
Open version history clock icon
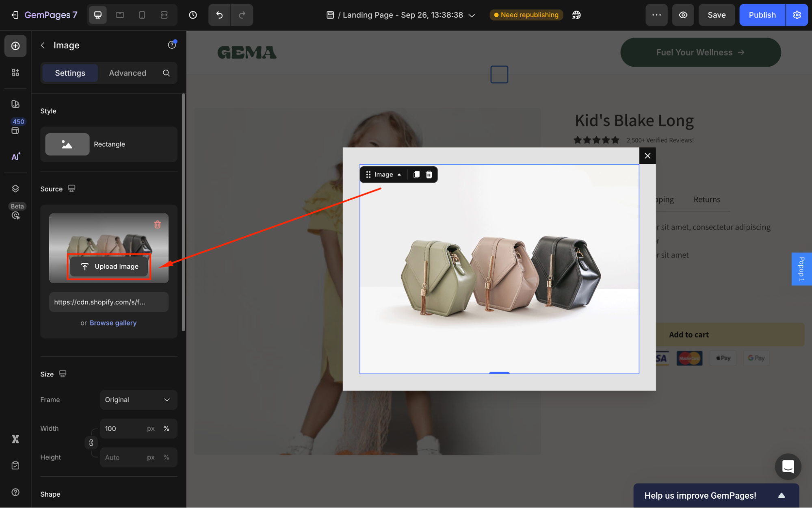click(x=193, y=15)
